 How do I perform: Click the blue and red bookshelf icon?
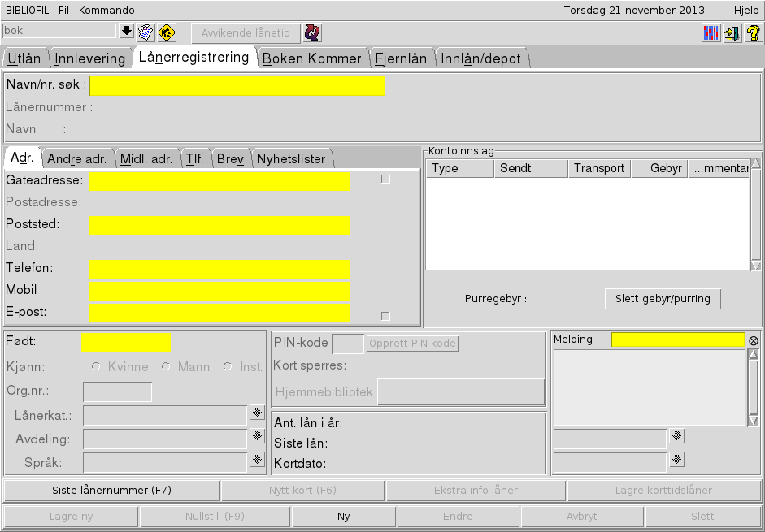pos(711,33)
